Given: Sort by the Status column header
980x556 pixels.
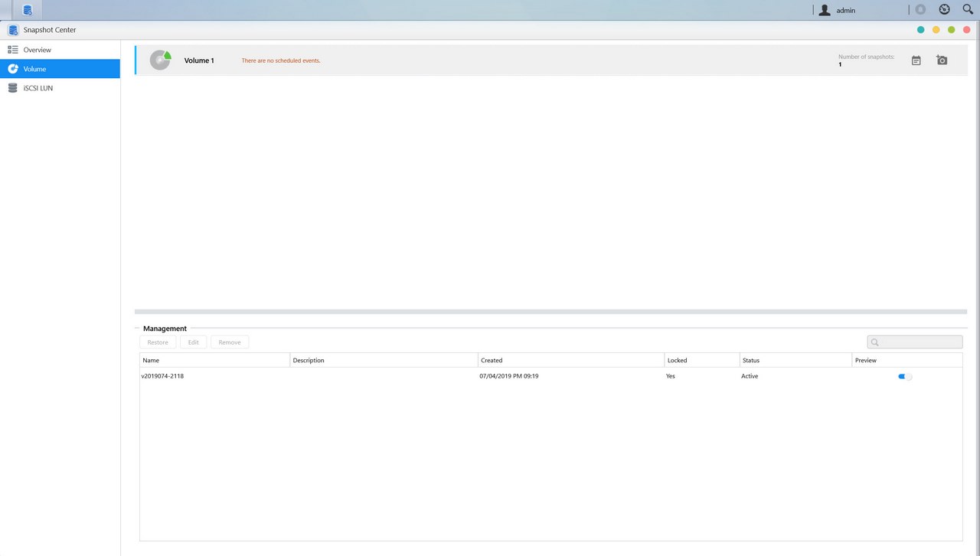Looking at the screenshot, I should click(x=795, y=360).
